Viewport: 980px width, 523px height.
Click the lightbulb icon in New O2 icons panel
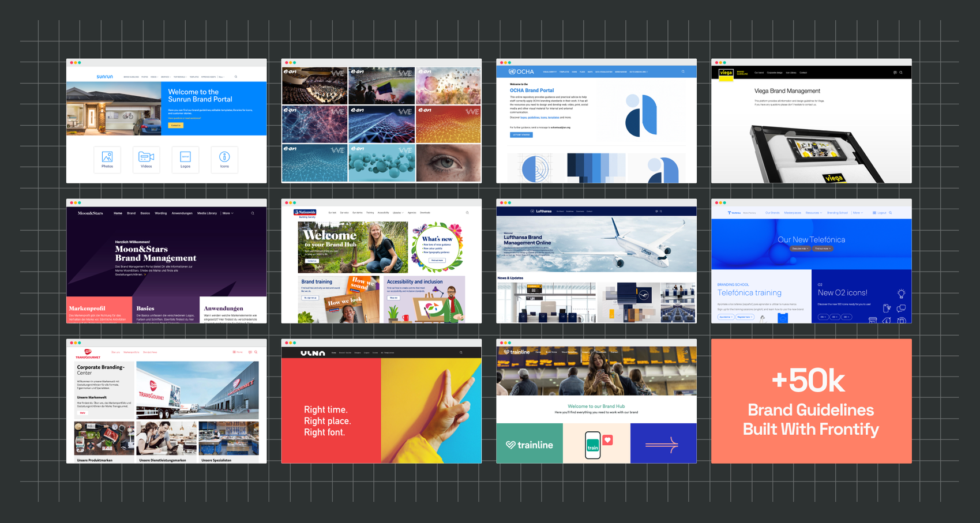point(901,294)
